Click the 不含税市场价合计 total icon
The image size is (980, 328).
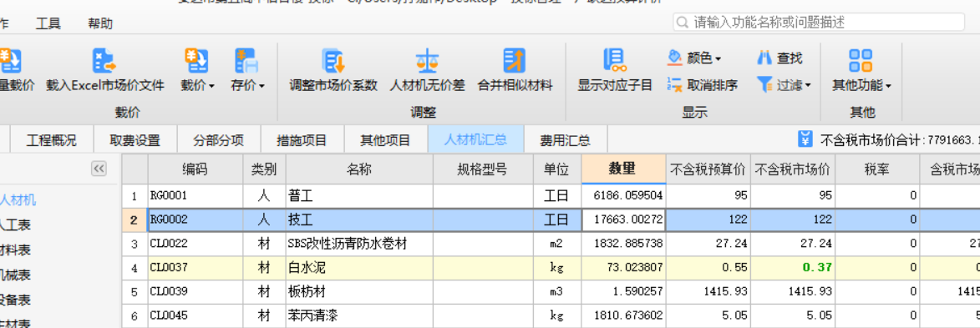point(805,139)
